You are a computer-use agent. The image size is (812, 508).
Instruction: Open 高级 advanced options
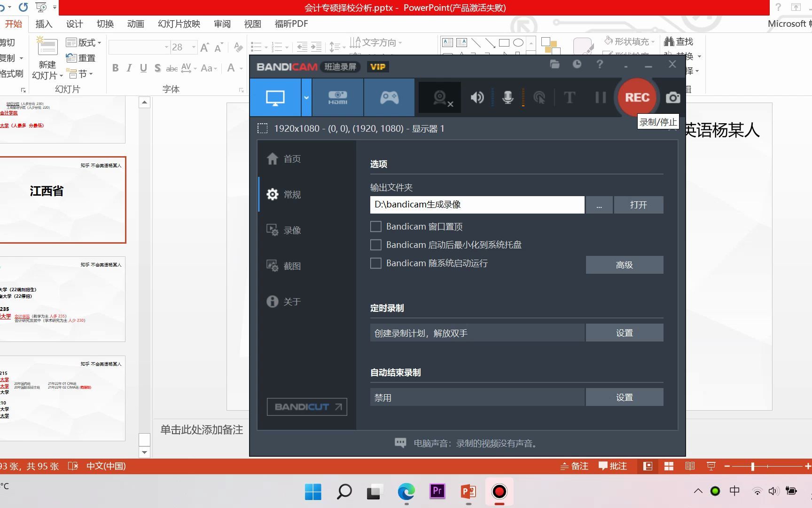click(625, 265)
